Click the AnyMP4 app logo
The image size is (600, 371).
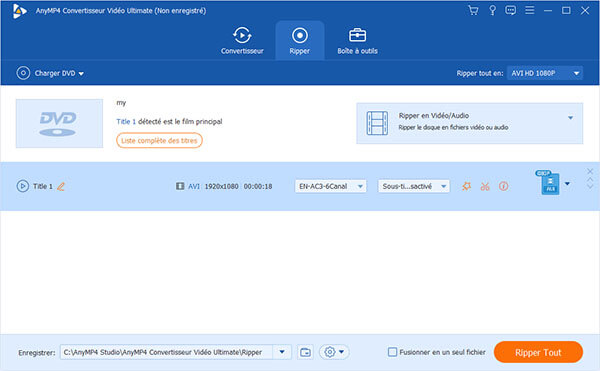tap(19, 11)
